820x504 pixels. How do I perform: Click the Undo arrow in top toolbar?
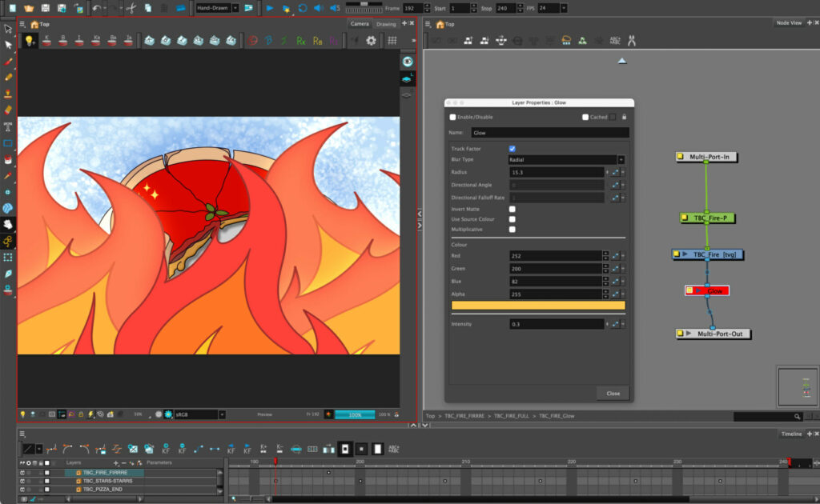(x=96, y=8)
